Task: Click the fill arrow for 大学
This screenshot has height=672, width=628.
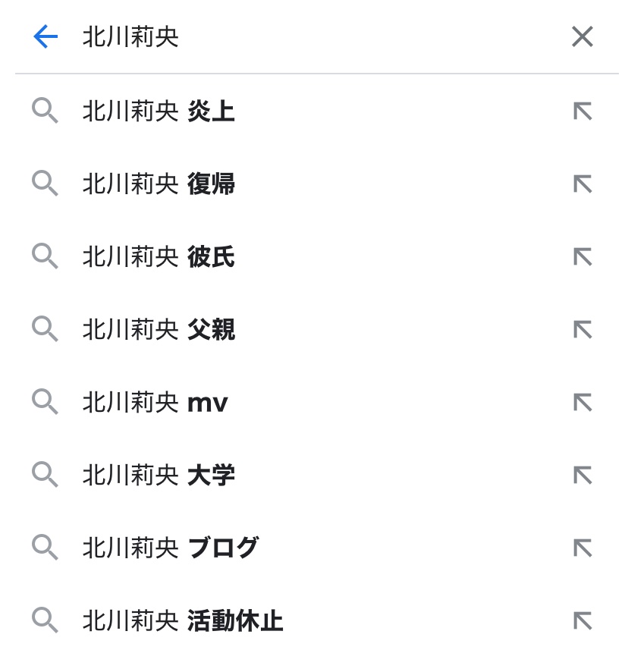Action: (582, 476)
